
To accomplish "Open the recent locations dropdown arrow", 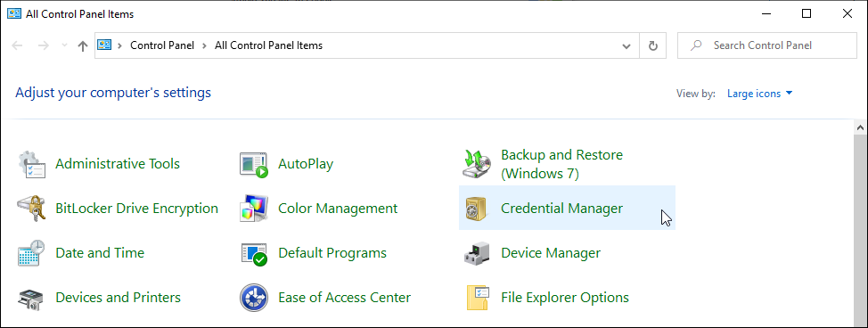I will click(64, 45).
